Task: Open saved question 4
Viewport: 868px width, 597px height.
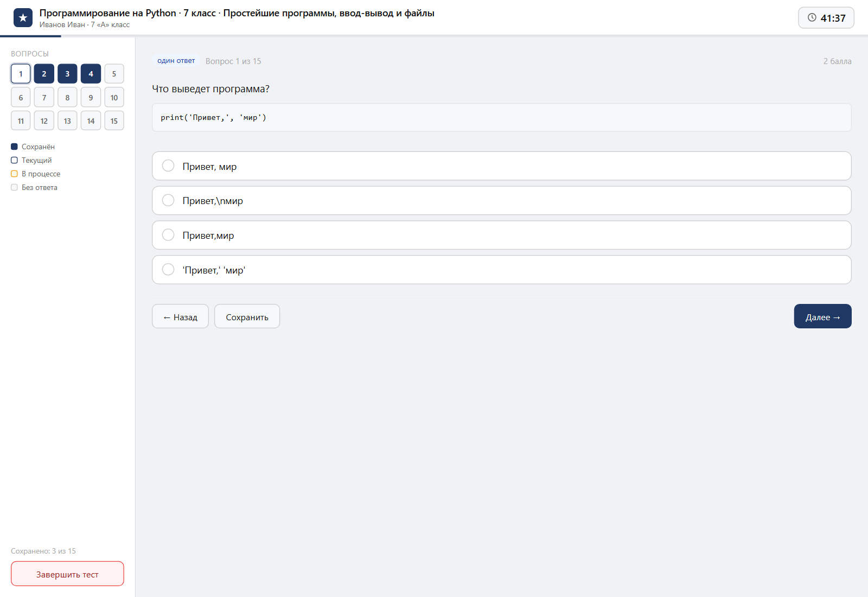Action: pos(91,74)
